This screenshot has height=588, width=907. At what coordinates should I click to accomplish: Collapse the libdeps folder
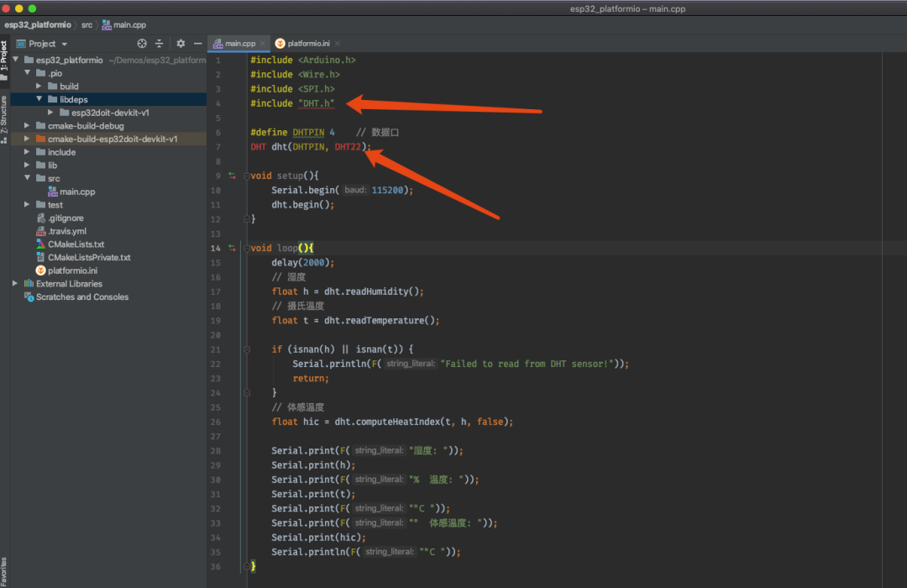tap(39, 100)
